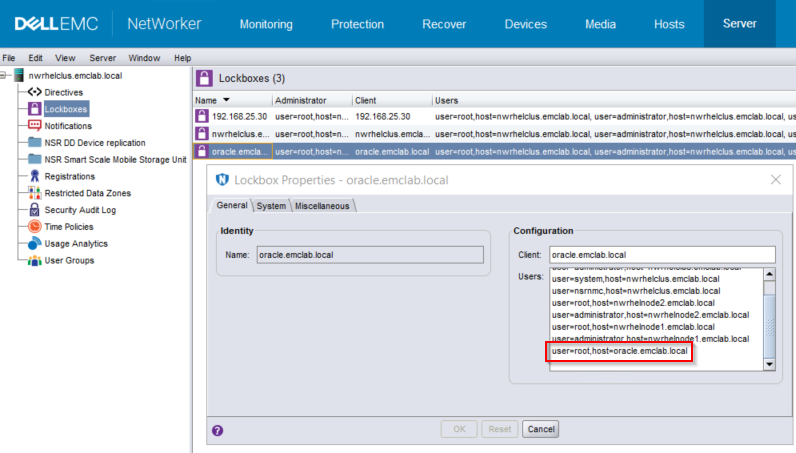The height and width of the screenshot is (453, 796).
Task: Click the NSR DD Device replication folder icon
Action: [x=35, y=142]
